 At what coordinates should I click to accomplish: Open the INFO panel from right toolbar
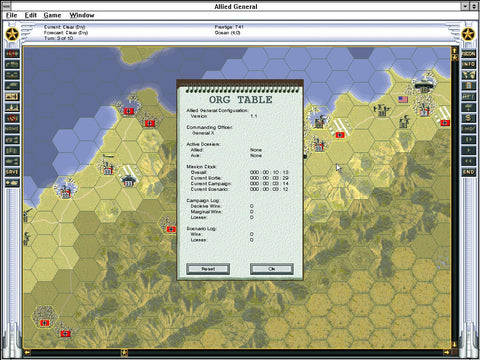[468, 64]
